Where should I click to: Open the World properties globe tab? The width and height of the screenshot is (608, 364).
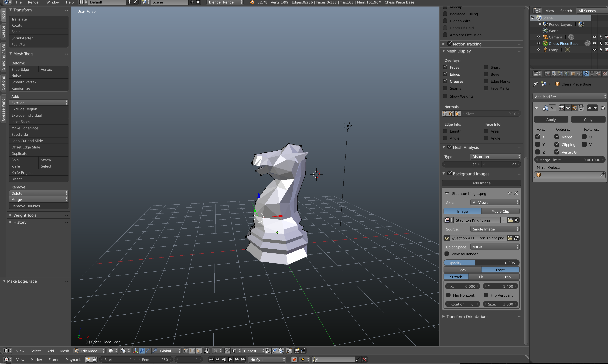(566, 74)
